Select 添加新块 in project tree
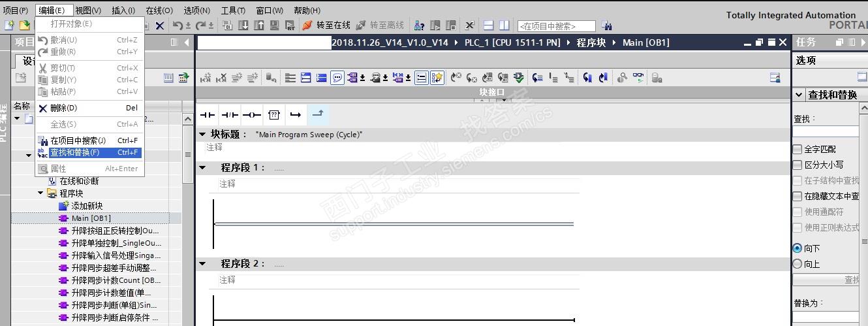Viewport: 868px width, 326px height. click(87, 206)
